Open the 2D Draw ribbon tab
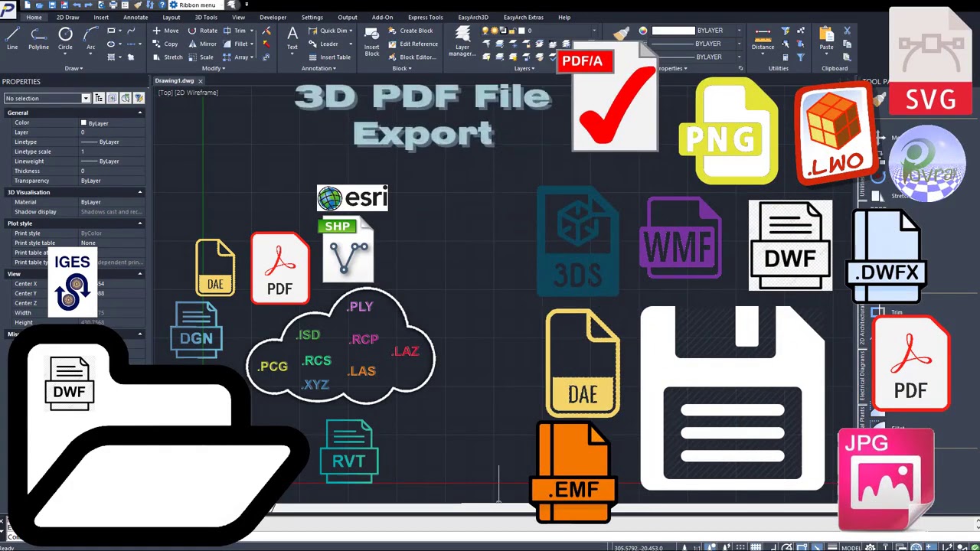The height and width of the screenshot is (551, 980). point(67,17)
